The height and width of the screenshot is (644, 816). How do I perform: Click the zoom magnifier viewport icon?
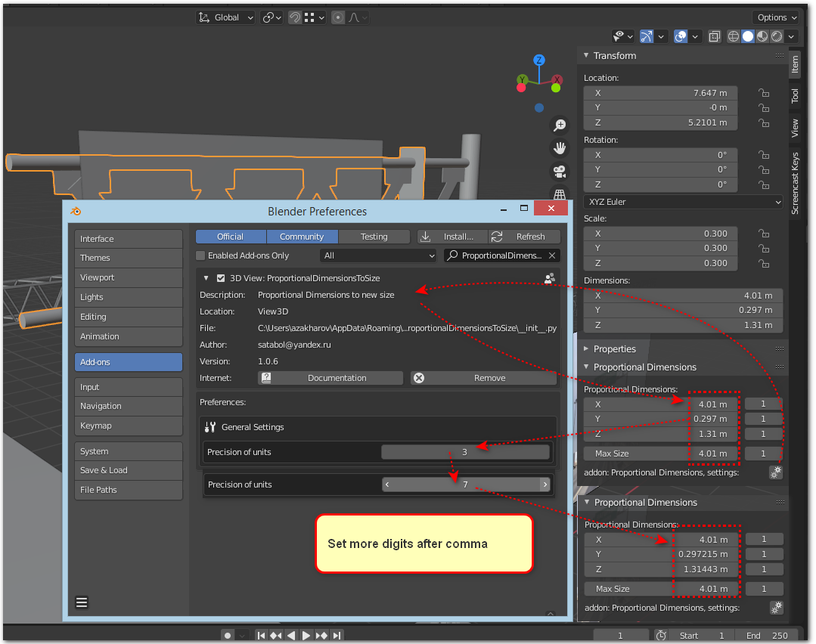coord(560,125)
